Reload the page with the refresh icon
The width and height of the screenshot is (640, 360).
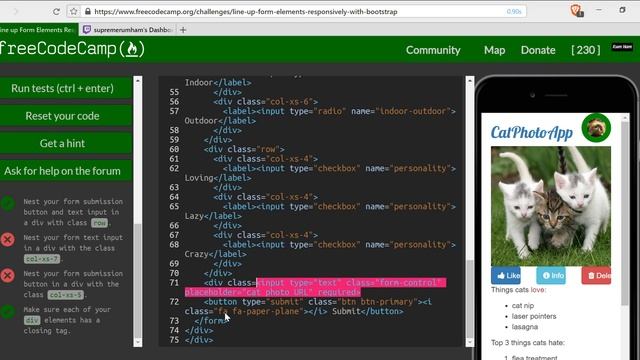click(x=56, y=11)
